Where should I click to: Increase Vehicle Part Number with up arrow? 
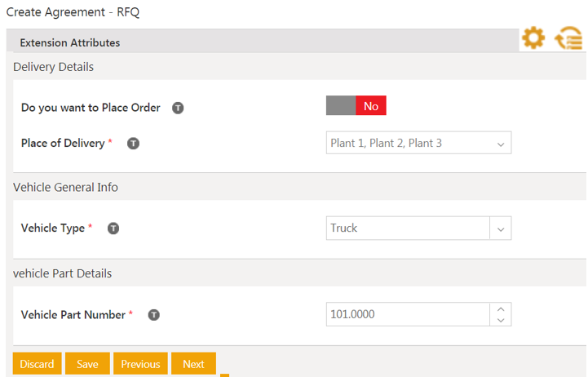tap(501, 308)
